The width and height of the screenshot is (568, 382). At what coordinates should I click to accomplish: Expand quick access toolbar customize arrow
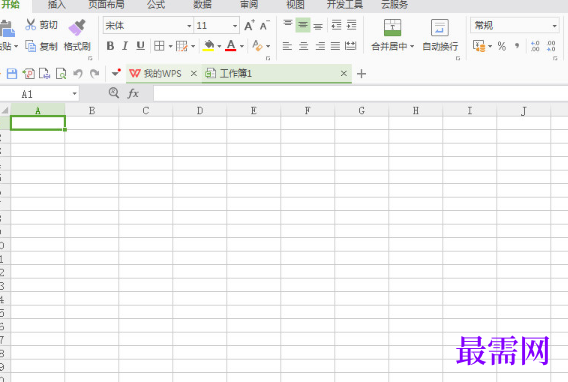point(116,73)
